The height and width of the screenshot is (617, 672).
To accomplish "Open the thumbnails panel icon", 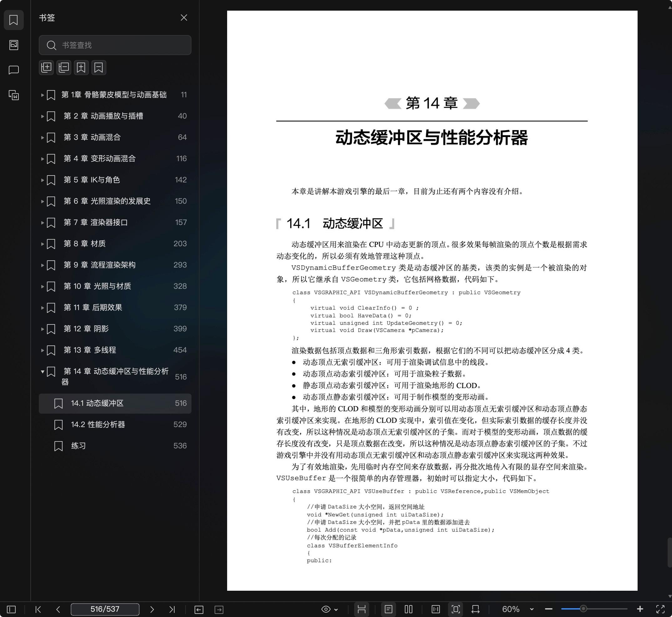I will tap(13, 45).
